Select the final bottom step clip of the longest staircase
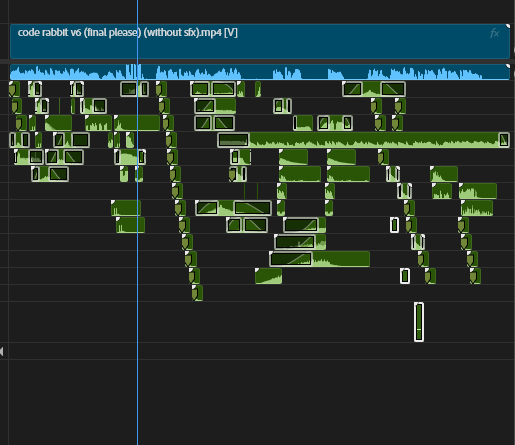515x445 pixels. point(197,293)
